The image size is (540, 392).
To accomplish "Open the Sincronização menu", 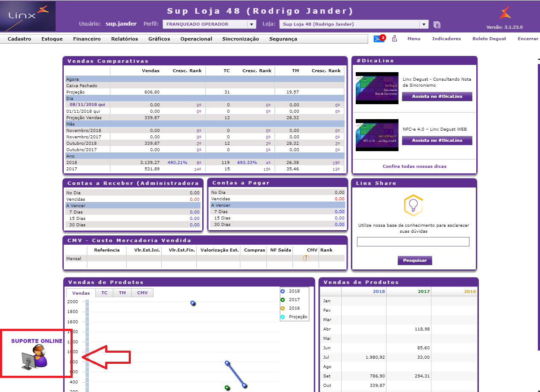I will click(x=240, y=39).
